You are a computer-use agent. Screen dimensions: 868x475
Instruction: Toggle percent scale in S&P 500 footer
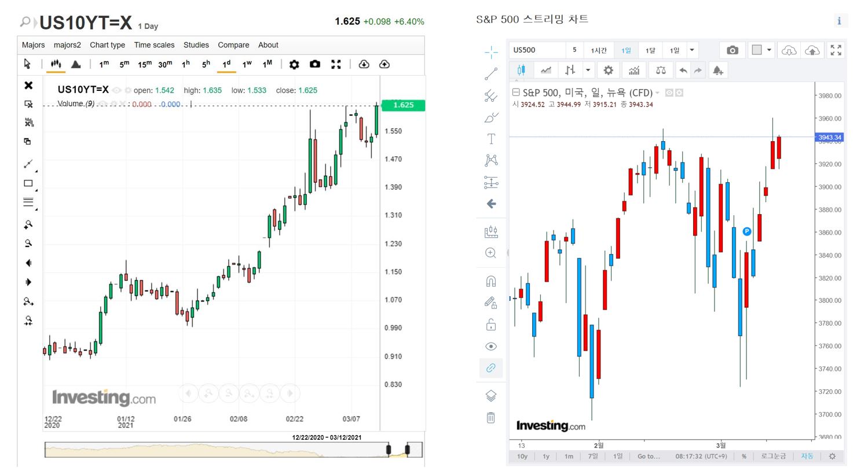coord(744,456)
